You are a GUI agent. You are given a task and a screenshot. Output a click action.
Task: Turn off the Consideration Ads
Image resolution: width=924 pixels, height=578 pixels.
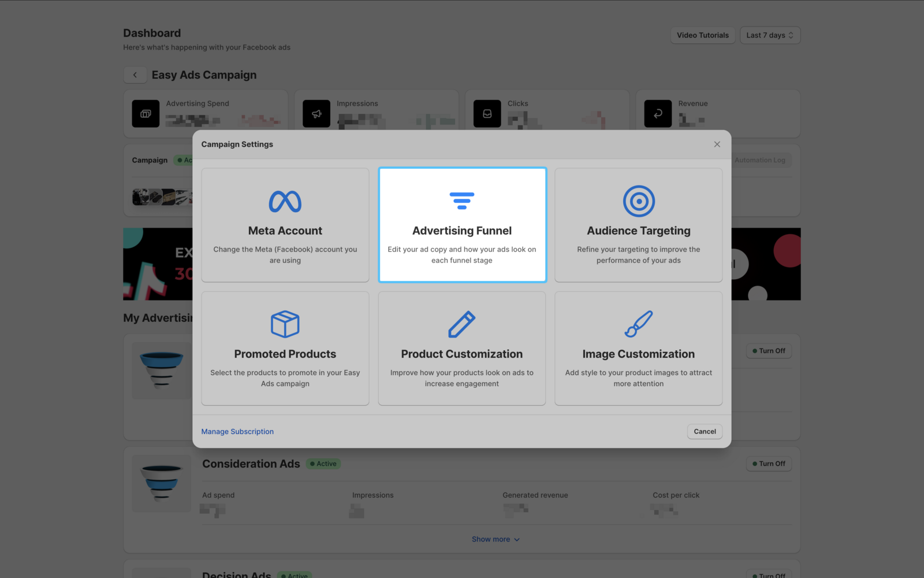pos(769,464)
